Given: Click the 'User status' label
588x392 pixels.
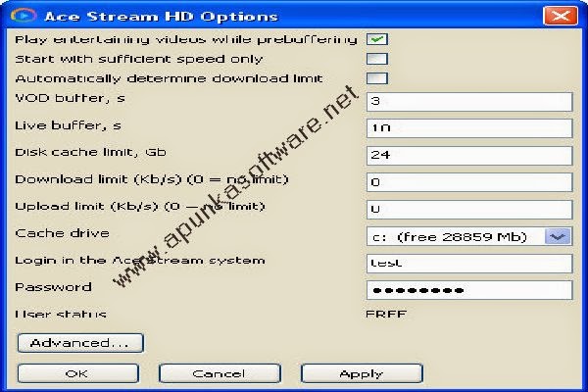Looking at the screenshot, I should [61, 314].
